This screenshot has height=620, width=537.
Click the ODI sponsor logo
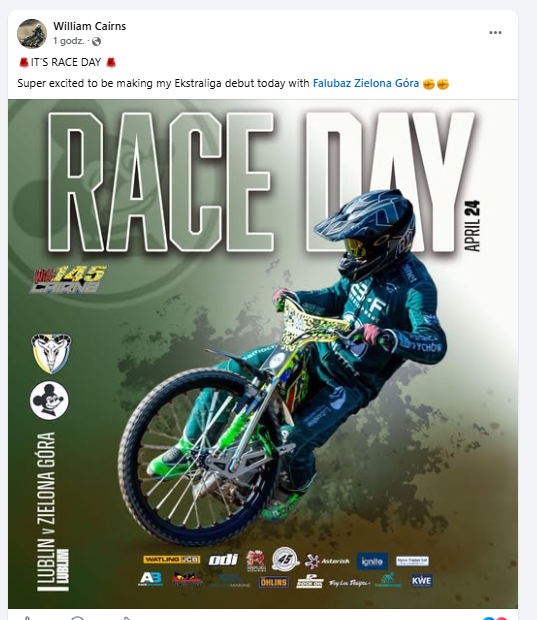click(x=223, y=560)
